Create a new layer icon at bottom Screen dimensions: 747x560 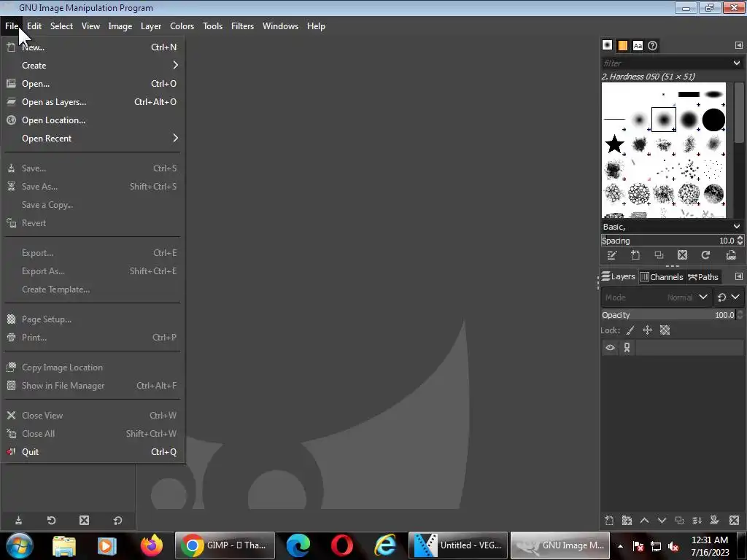pos(609,521)
